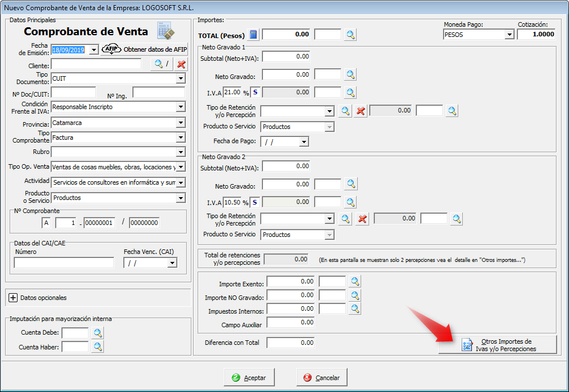569x392 pixels.
Task: Expand the Datos opcionales section
Action: [14, 298]
